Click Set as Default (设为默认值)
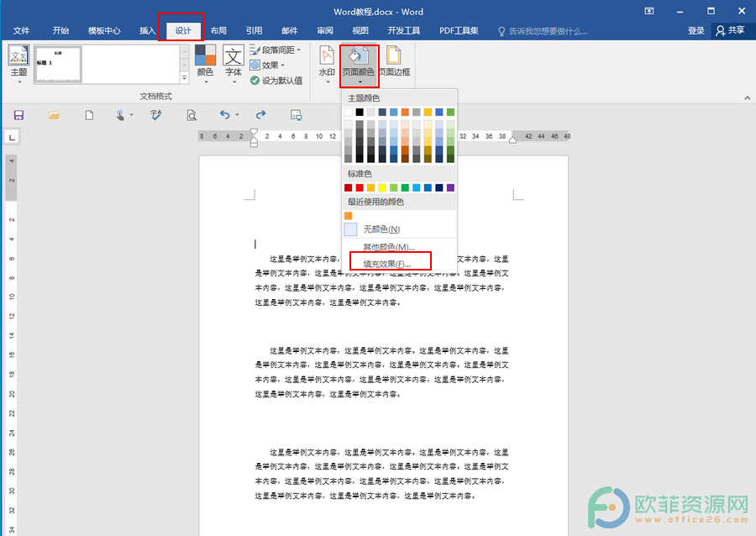 (x=276, y=81)
